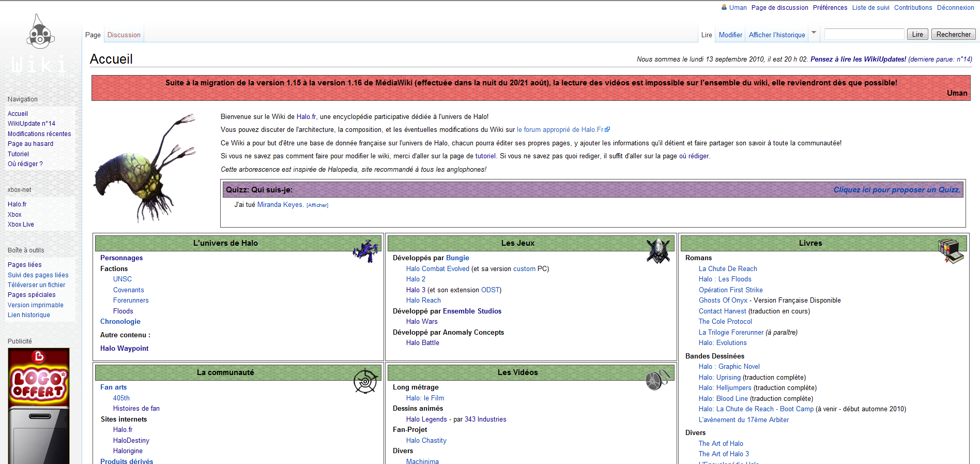This screenshot has width=980, height=464.
Task: Open Modifications récentes link
Action: click(39, 134)
